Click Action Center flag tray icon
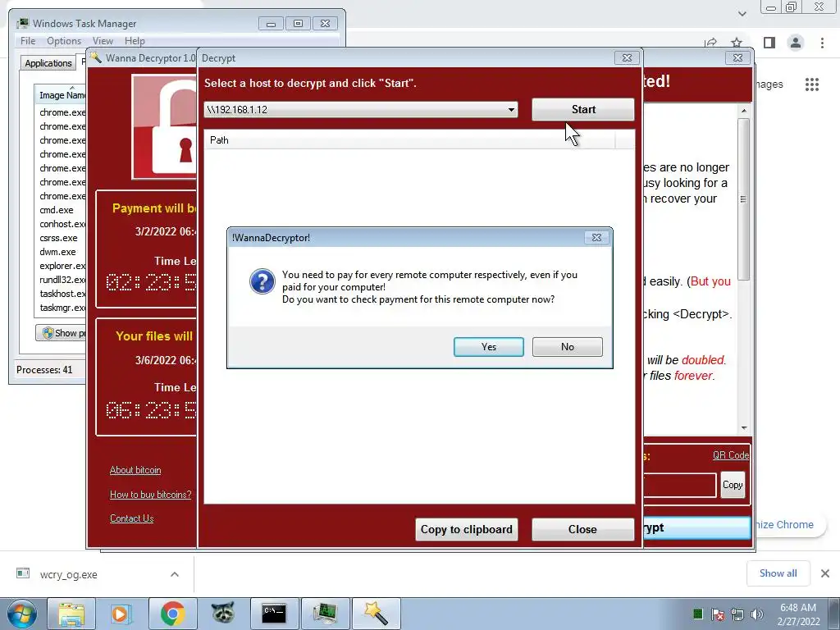Screen dimensions: 840x630 pos(718,614)
